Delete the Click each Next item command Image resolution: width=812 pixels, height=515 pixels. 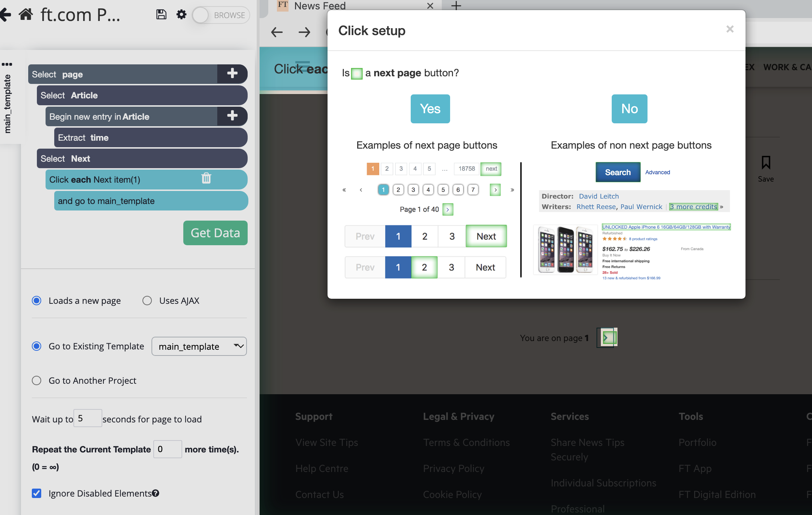(x=206, y=178)
